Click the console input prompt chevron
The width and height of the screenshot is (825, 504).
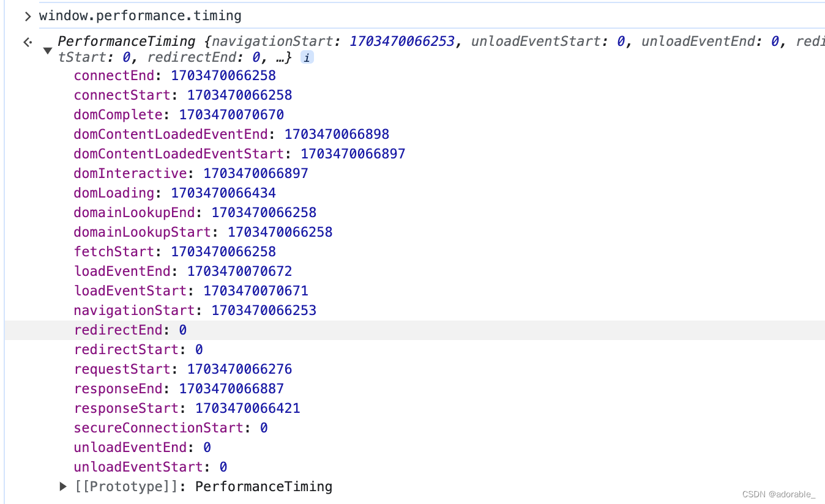click(x=28, y=17)
